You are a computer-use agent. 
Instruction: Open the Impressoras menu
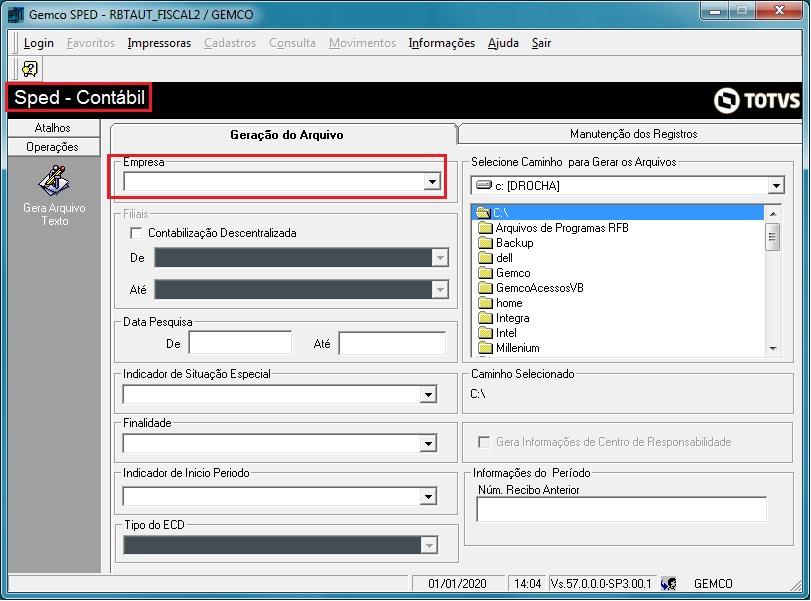[x=159, y=43]
